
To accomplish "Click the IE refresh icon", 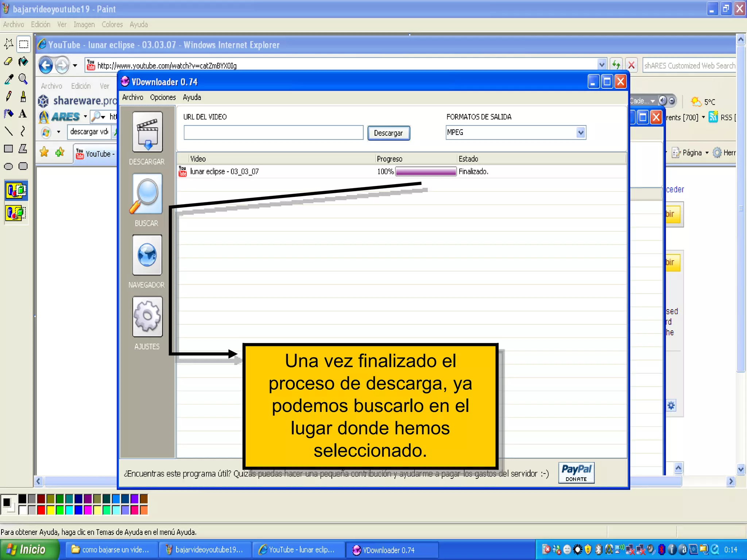I will [x=616, y=65].
